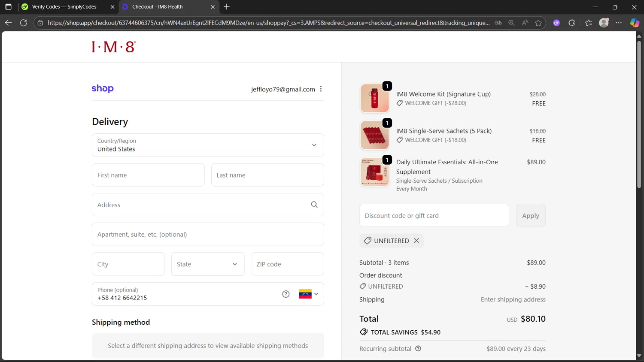Click the Recurring subtotal info icon
644x362 pixels.
click(418, 349)
